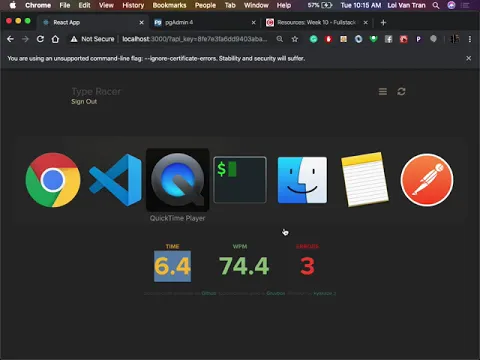Click the browser forward arrow
Image resolution: width=480 pixels, height=360 pixels.
tap(25, 39)
